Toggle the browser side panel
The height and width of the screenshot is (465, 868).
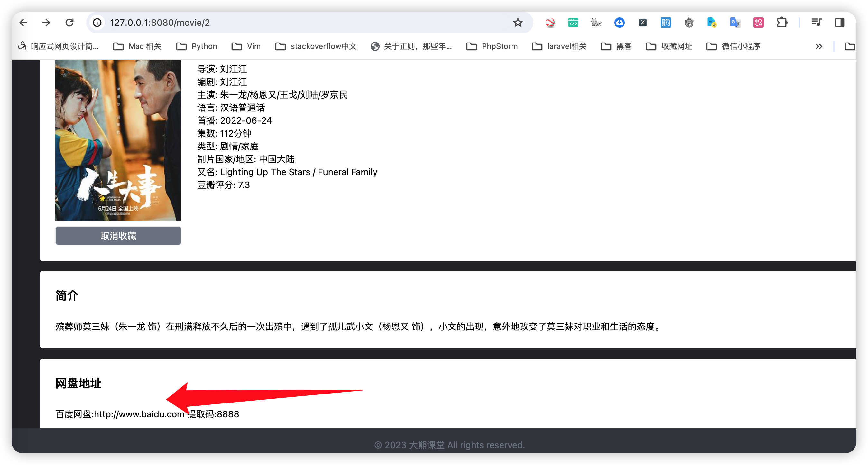(x=840, y=23)
